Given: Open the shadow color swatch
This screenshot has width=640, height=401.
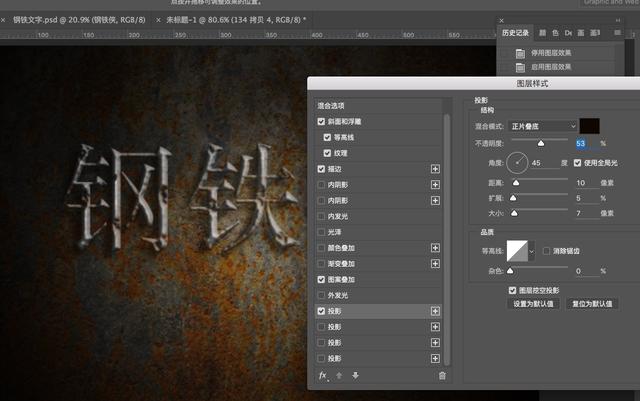Looking at the screenshot, I should click(x=589, y=126).
